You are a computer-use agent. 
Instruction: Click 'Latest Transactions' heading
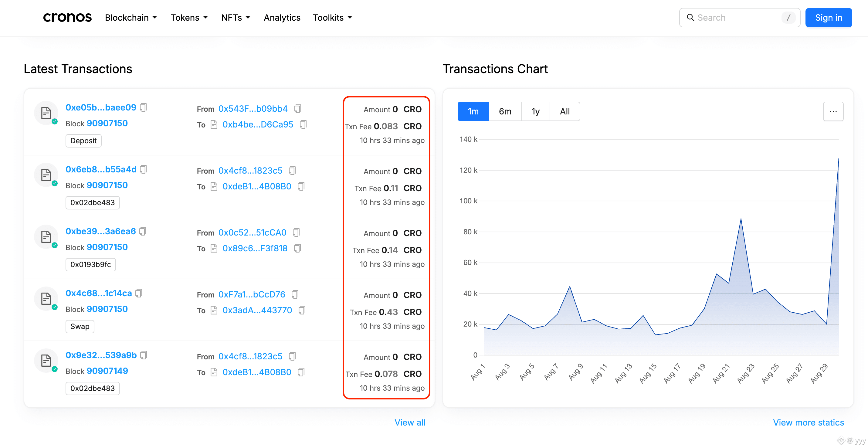[x=78, y=69]
